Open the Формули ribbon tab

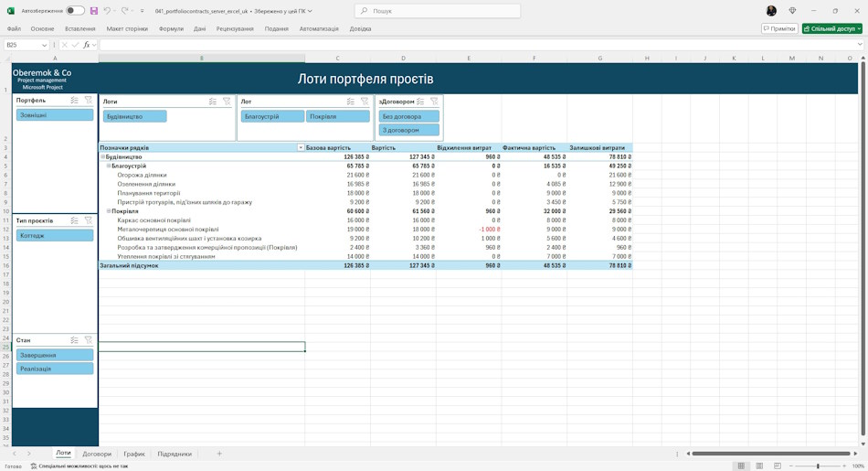pyautogui.click(x=171, y=29)
